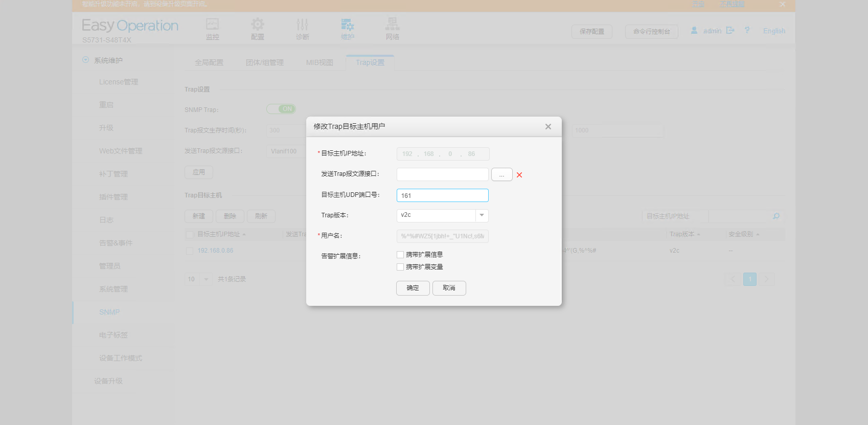Screen dimensions: 868x425
Task: Open the 发送Trap报文源接口 Vlanif100 dropdown
Action: point(286,151)
